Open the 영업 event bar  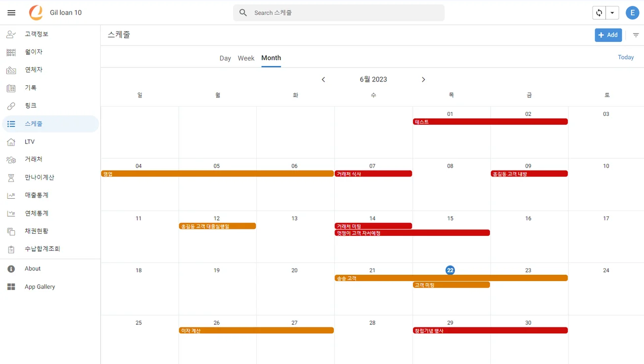click(217, 174)
